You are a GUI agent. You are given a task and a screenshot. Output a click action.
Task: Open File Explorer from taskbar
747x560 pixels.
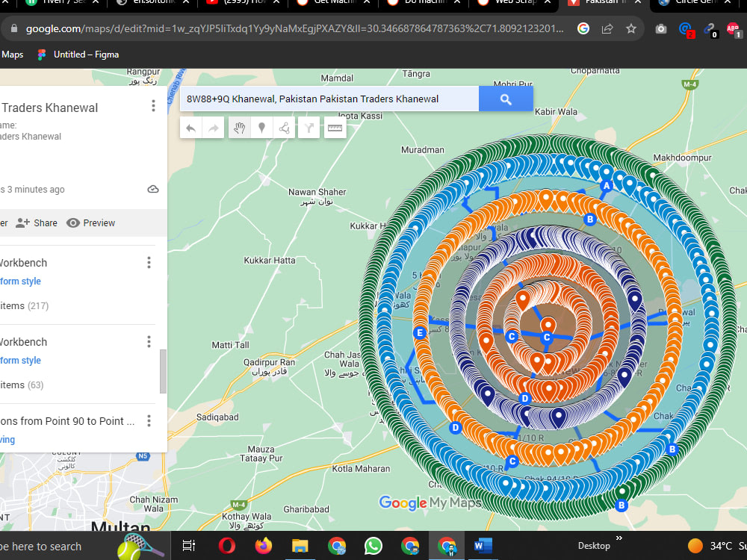pos(300,546)
